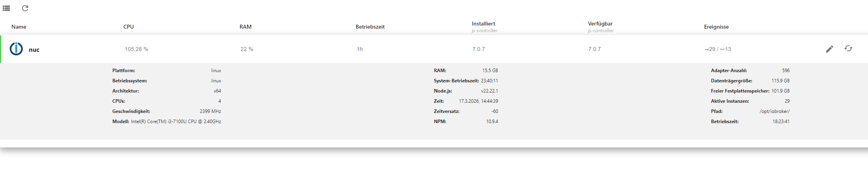
Task: Click the Node.js version v22.22.1
Action: pos(489,91)
